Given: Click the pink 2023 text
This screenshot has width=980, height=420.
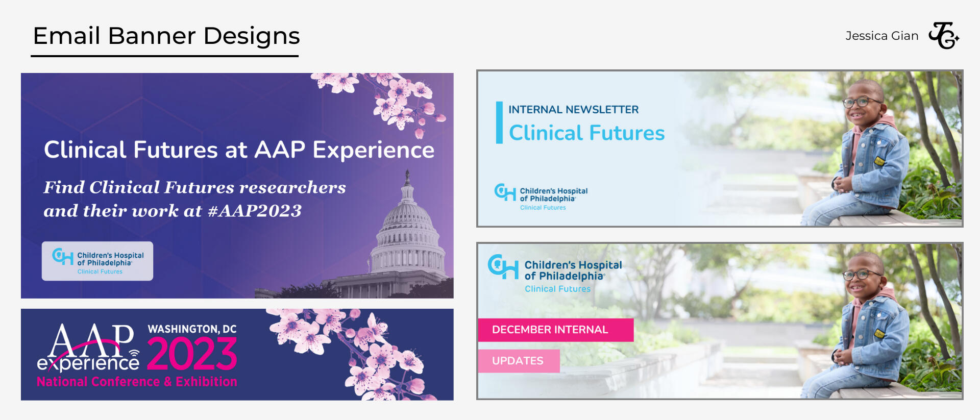Looking at the screenshot, I should click(x=192, y=354).
